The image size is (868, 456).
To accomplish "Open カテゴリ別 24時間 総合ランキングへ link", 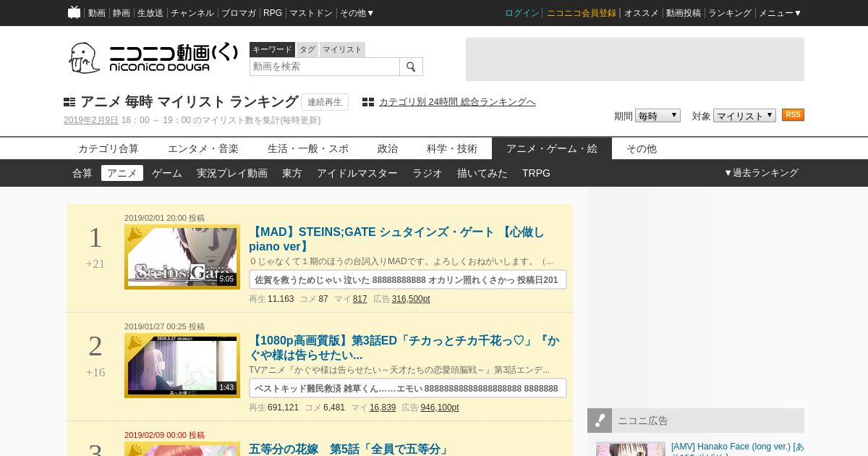I will (457, 102).
